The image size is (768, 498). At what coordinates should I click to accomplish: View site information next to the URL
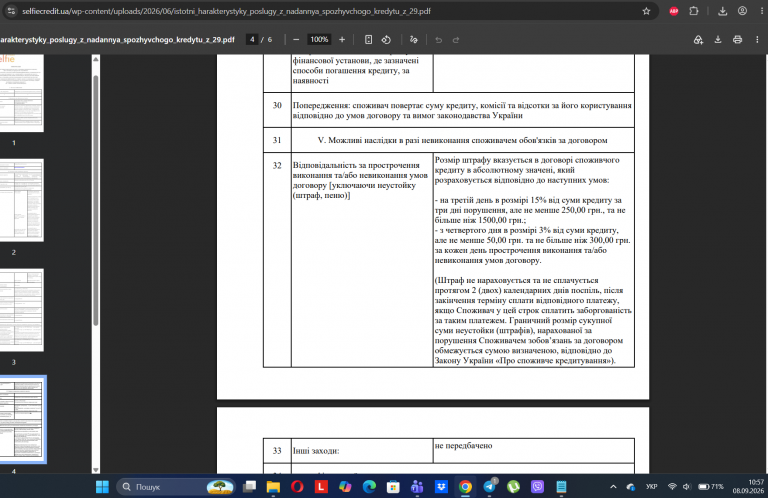[11, 11]
